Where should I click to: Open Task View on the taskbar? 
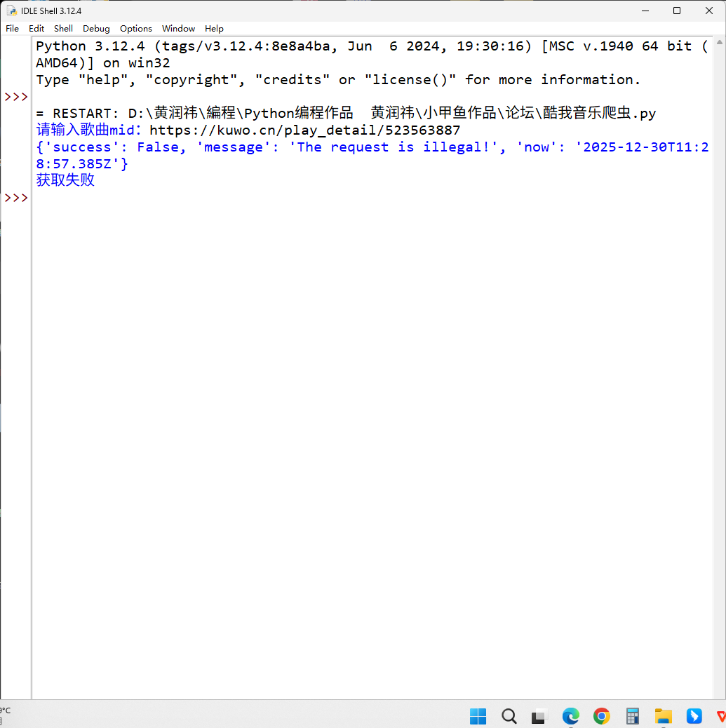click(539, 716)
